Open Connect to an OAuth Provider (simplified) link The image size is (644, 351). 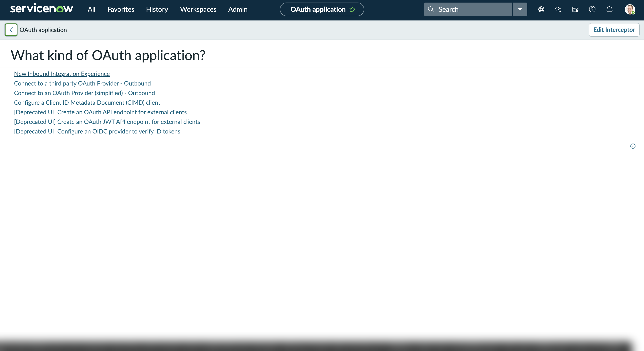click(x=84, y=93)
